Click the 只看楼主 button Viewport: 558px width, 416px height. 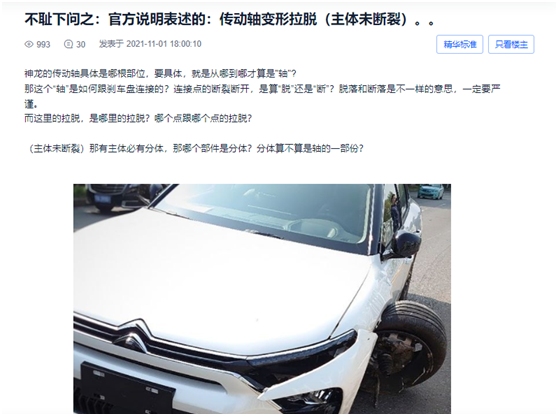(x=511, y=44)
